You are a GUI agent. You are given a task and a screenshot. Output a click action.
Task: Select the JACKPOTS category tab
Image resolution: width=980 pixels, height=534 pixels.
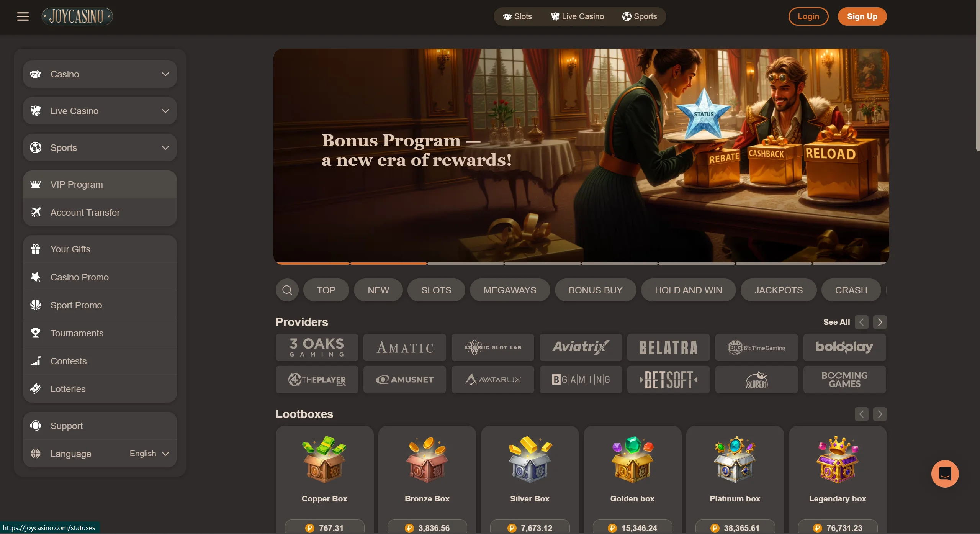[778, 290]
